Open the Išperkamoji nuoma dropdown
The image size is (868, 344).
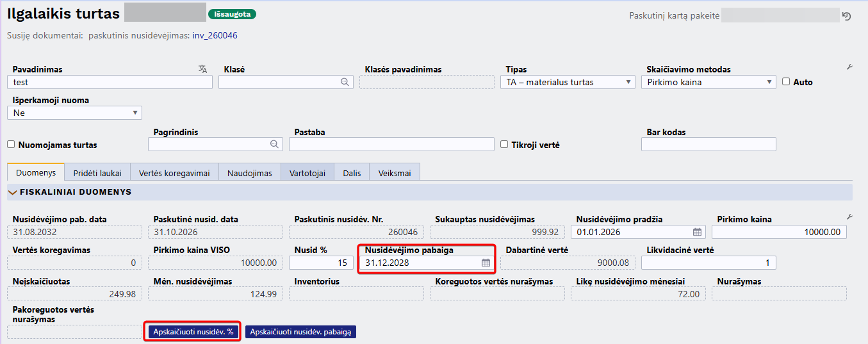[74, 113]
